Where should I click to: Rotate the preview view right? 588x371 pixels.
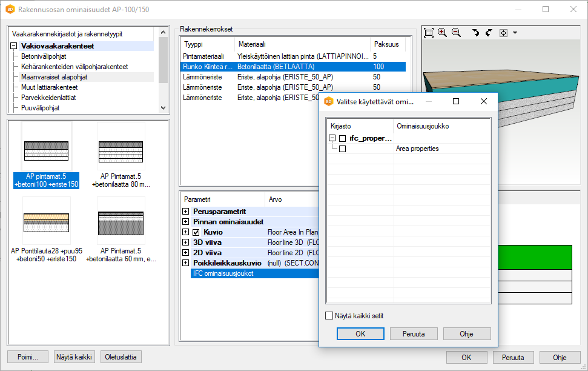[x=489, y=33]
